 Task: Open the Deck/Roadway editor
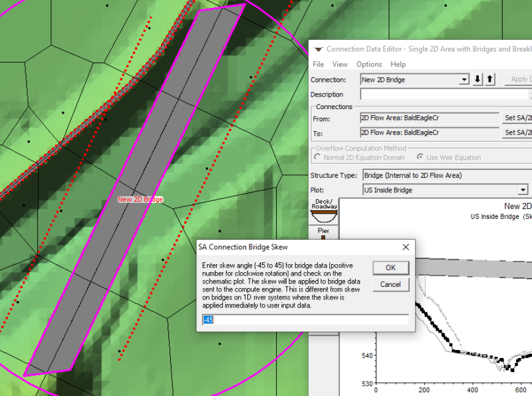pos(324,212)
